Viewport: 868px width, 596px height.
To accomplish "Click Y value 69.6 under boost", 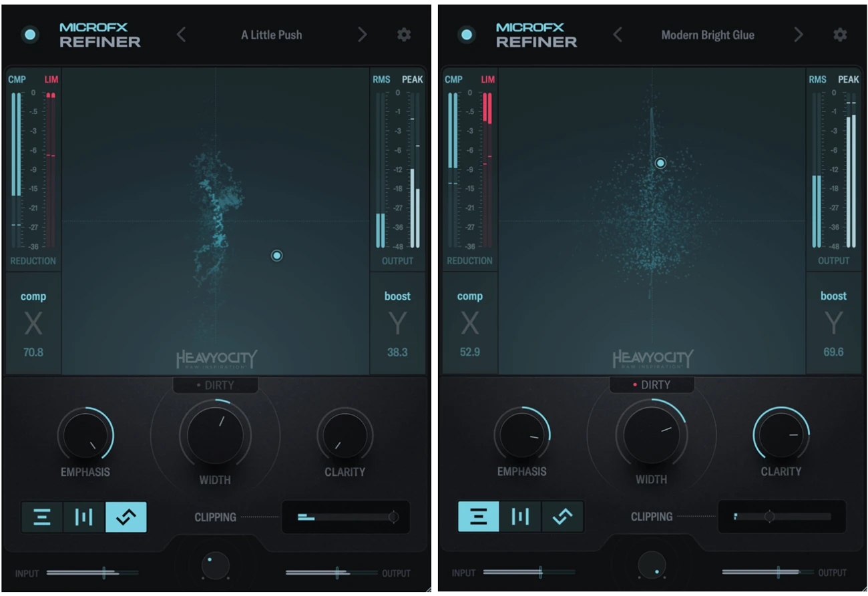I will [x=833, y=352].
